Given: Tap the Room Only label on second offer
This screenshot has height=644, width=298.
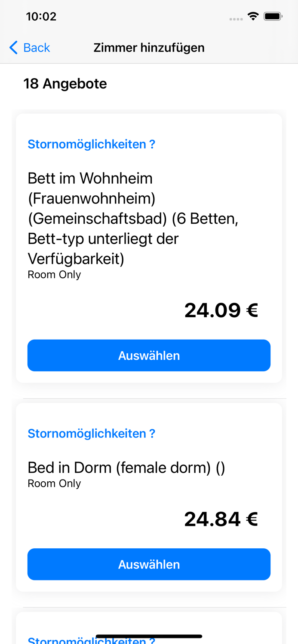Looking at the screenshot, I should tap(54, 483).
